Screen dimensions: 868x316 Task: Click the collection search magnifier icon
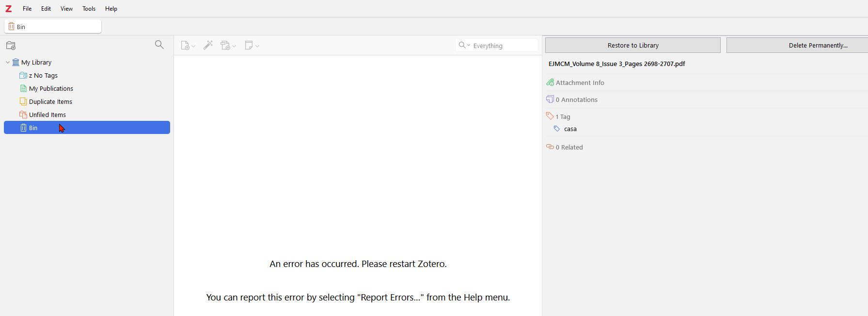(x=159, y=45)
